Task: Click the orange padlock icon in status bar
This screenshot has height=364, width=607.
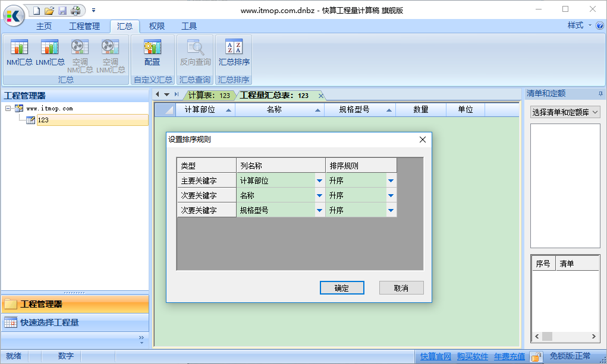Action: pos(536,356)
